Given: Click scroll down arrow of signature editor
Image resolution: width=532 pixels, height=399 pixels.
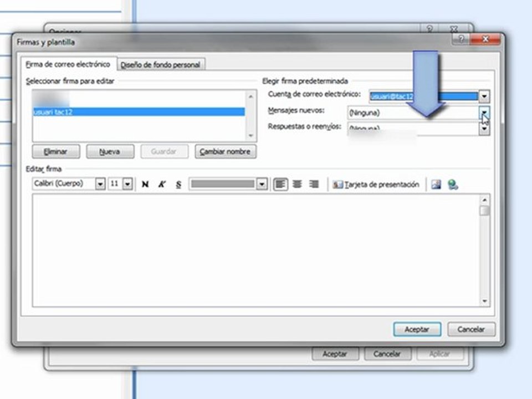Looking at the screenshot, I should [x=485, y=301].
